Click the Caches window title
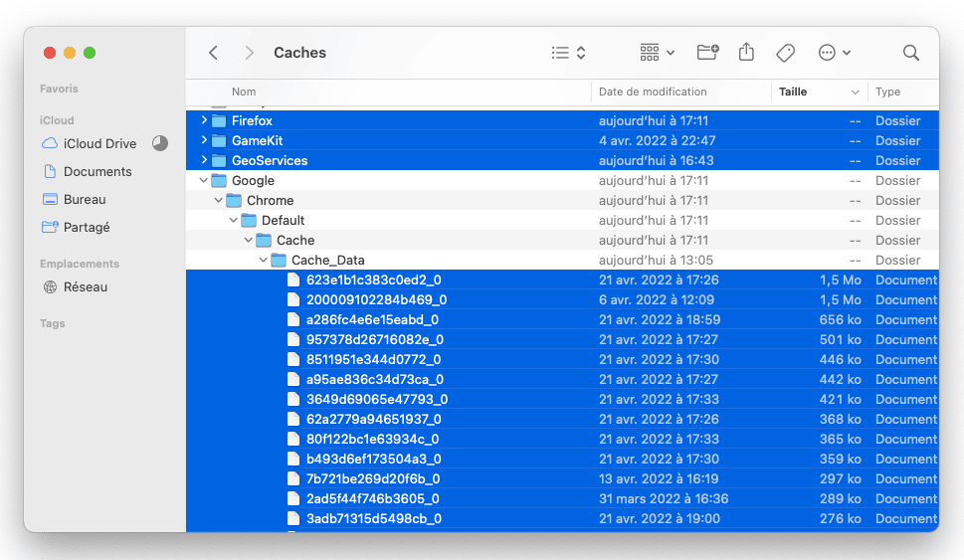Viewport: 964px width, 560px height. [300, 53]
